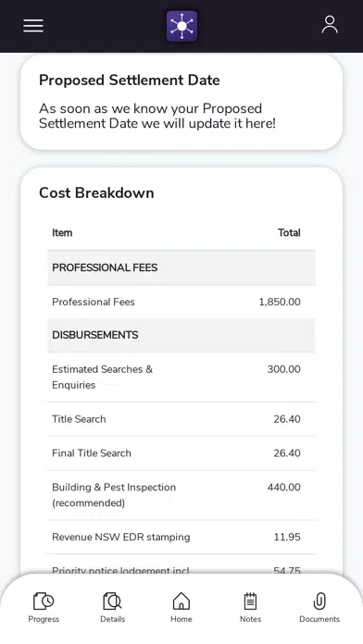The height and width of the screenshot is (644, 363).
Task: Open the Documents paperclip icon
Action: 319,601
